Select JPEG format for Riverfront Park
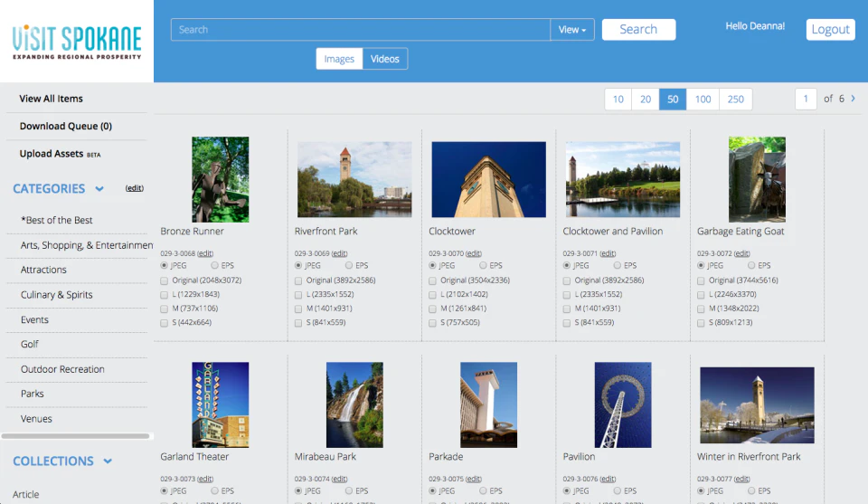The image size is (868, 504). click(298, 265)
